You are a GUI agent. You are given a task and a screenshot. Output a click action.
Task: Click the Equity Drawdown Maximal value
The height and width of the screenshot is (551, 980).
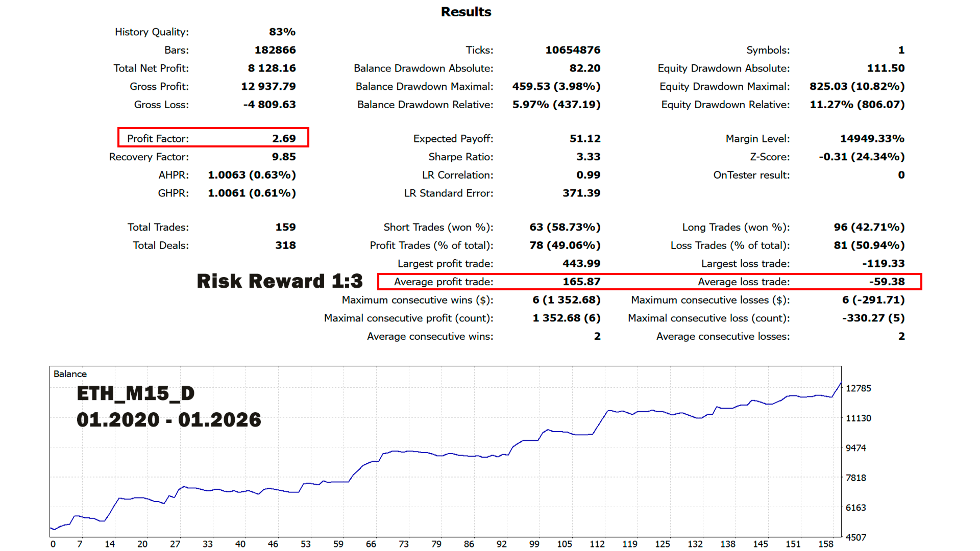[856, 87]
